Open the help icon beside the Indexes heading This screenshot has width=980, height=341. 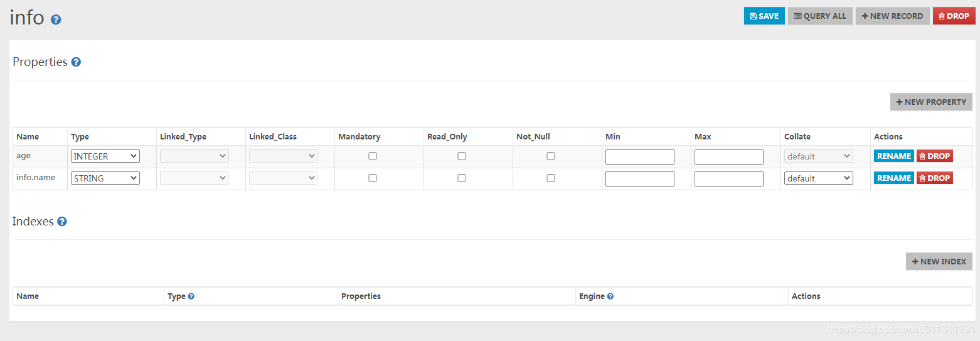[x=62, y=222]
